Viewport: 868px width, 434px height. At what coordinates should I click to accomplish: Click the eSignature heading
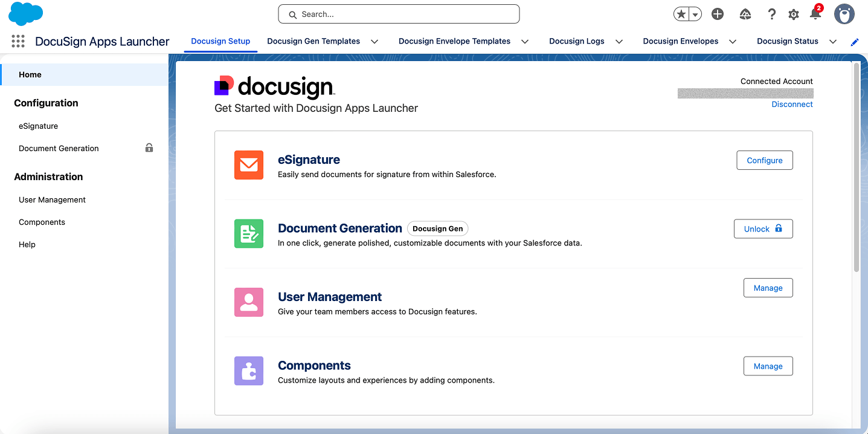point(309,160)
